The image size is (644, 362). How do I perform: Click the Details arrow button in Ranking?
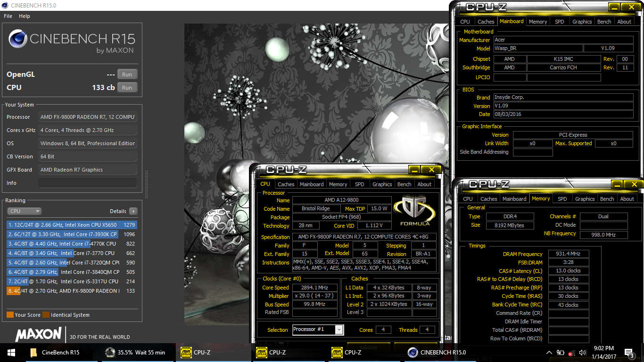[x=133, y=211]
